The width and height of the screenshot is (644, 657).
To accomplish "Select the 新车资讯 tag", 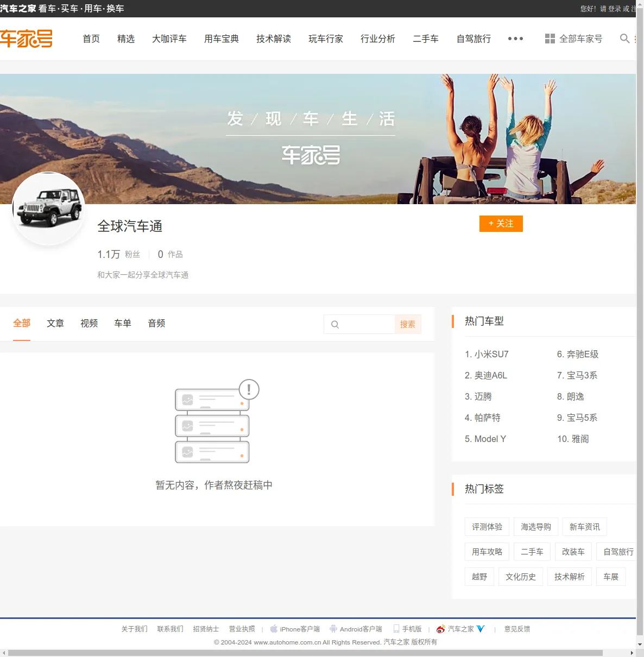I will (585, 527).
